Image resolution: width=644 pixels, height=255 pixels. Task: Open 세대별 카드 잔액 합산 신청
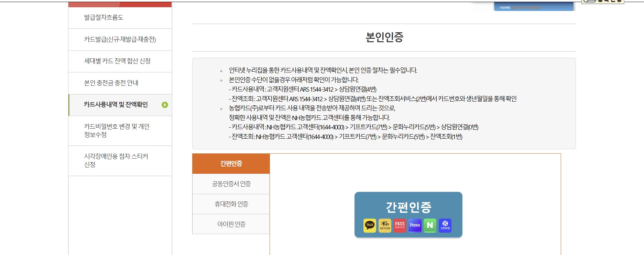click(x=120, y=61)
